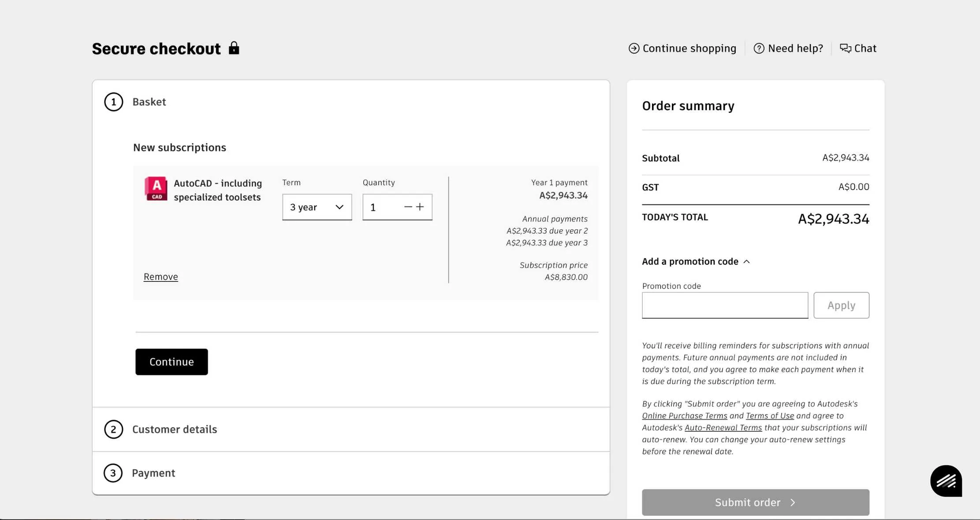980x520 pixels.
Task: Expand the Customer details section
Action: [x=175, y=429]
